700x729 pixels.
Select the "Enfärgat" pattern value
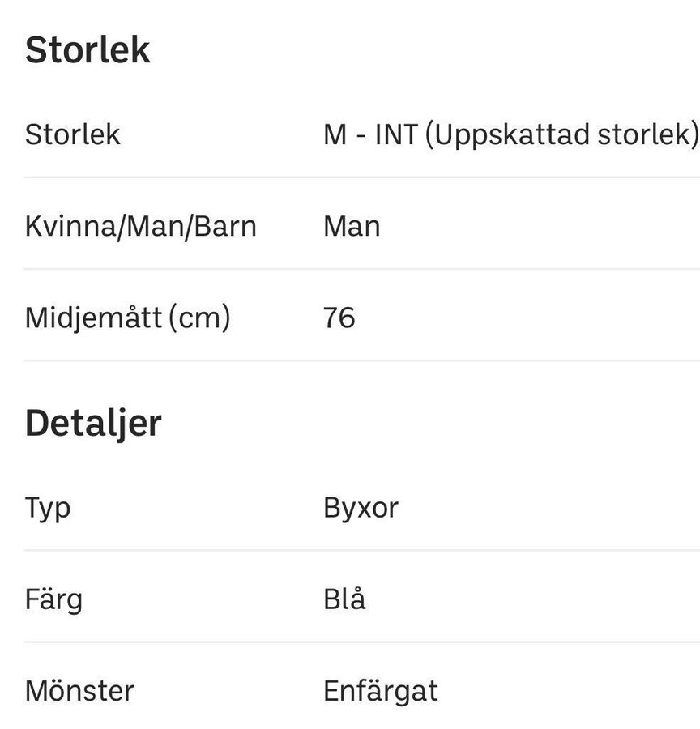pyautogui.click(x=380, y=691)
